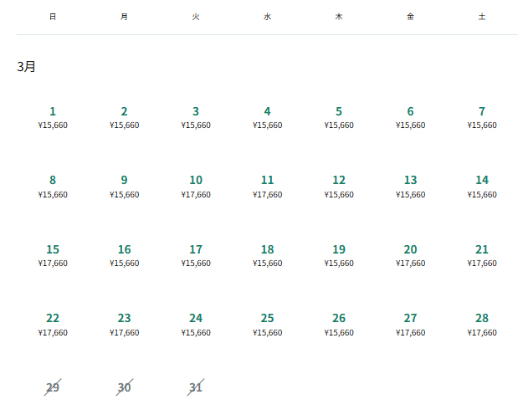
Task: Choose Saturday March 21
Action: point(482,255)
